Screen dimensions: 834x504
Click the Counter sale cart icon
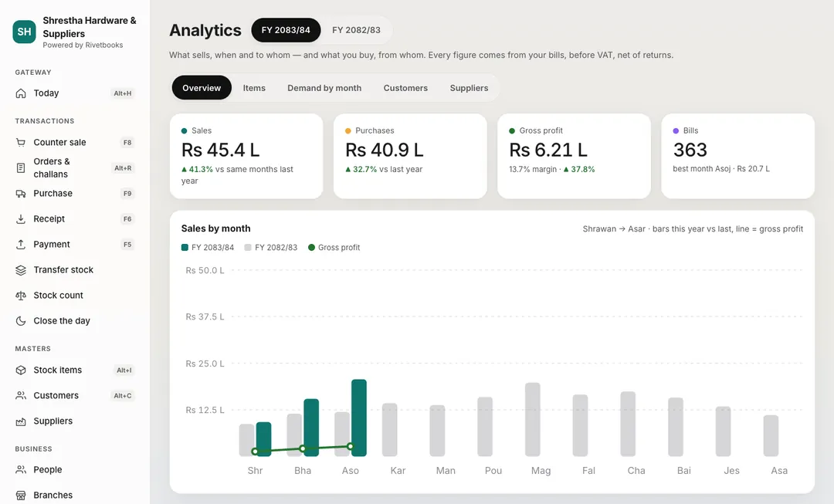point(21,142)
